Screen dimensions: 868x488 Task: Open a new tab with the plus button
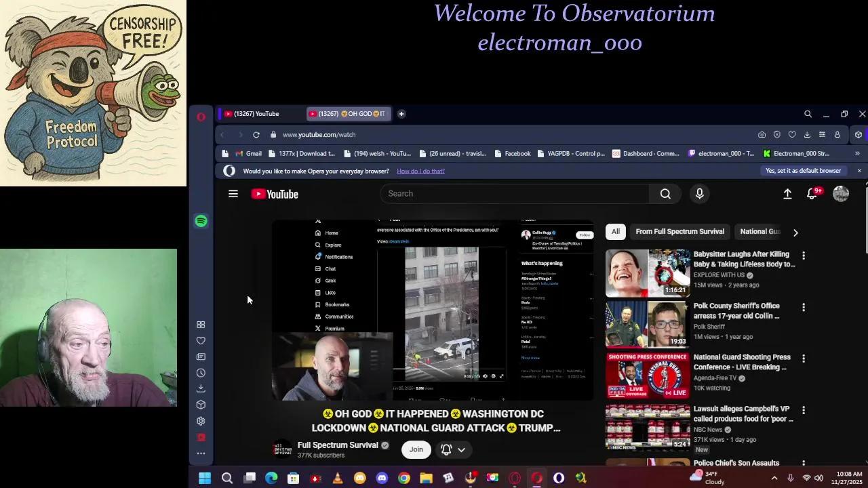(x=401, y=114)
